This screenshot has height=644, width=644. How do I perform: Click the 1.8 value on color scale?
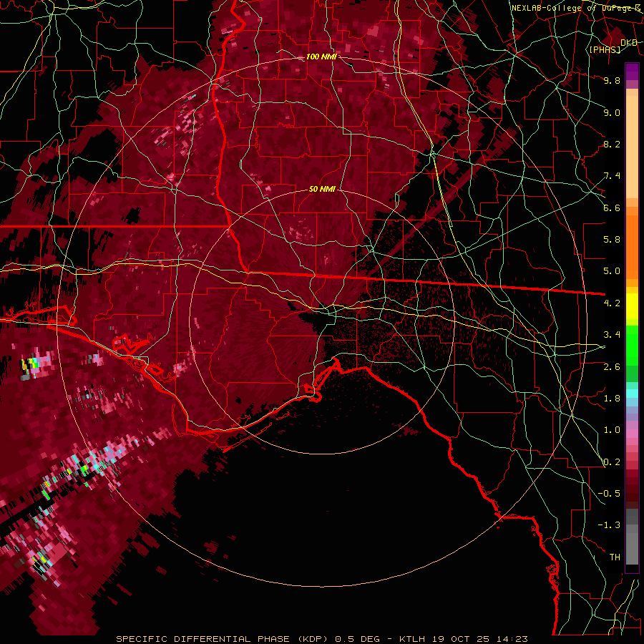coord(612,399)
